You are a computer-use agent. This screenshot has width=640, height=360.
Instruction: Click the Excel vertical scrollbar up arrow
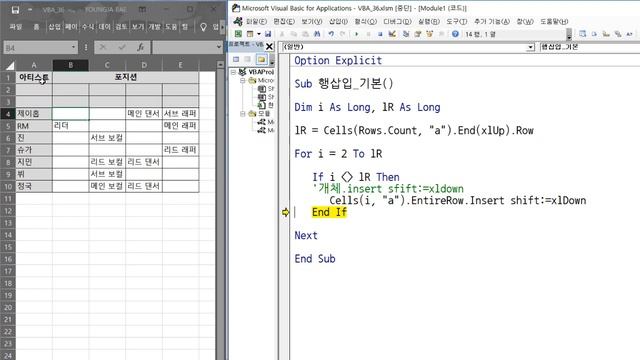220,64
